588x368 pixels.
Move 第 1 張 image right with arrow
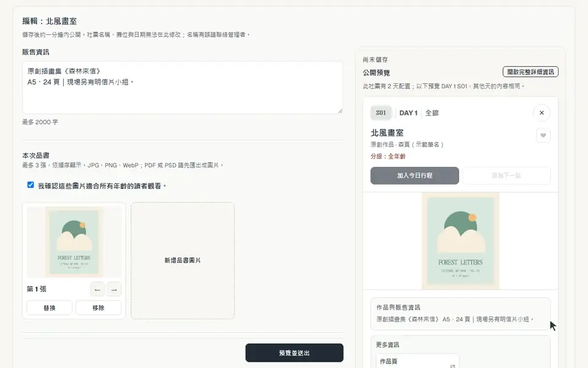pos(114,289)
